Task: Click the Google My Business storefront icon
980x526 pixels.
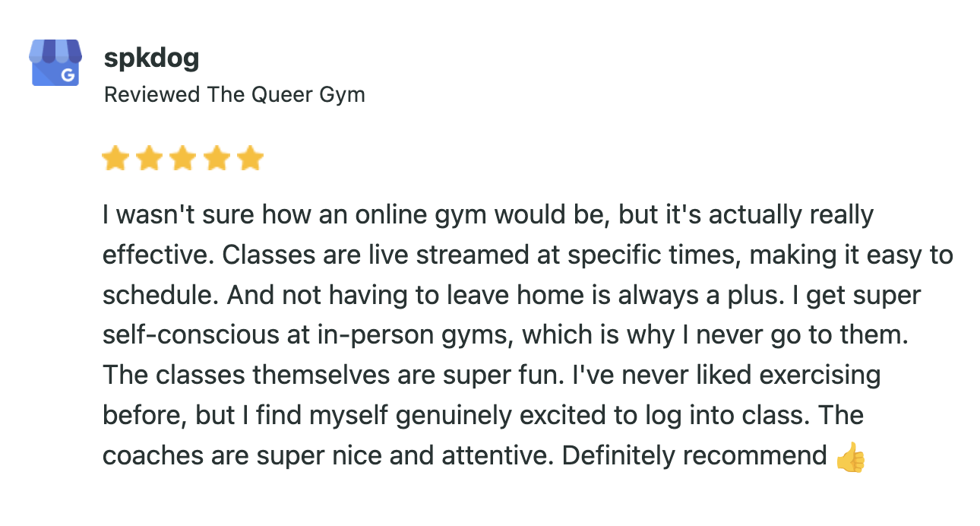Action: tap(55, 62)
